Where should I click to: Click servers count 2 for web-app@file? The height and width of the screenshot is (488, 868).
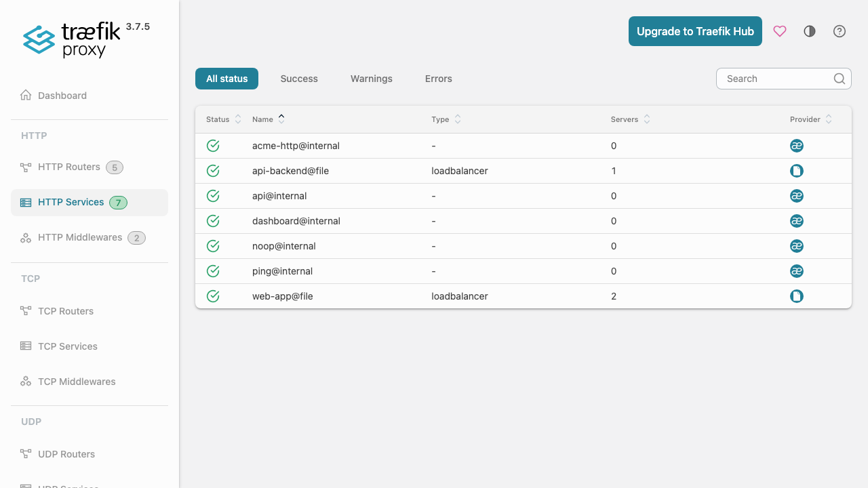(x=614, y=296)
